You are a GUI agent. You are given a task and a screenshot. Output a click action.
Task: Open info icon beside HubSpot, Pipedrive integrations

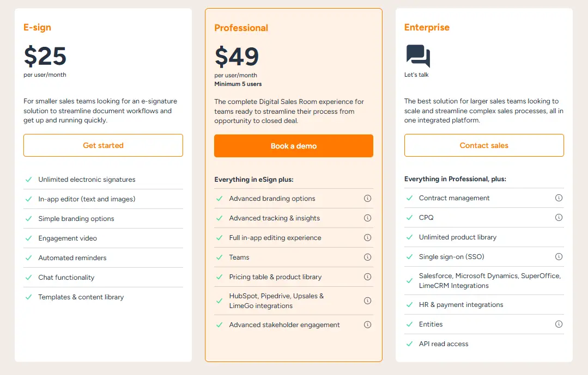[x=367, y=301]
